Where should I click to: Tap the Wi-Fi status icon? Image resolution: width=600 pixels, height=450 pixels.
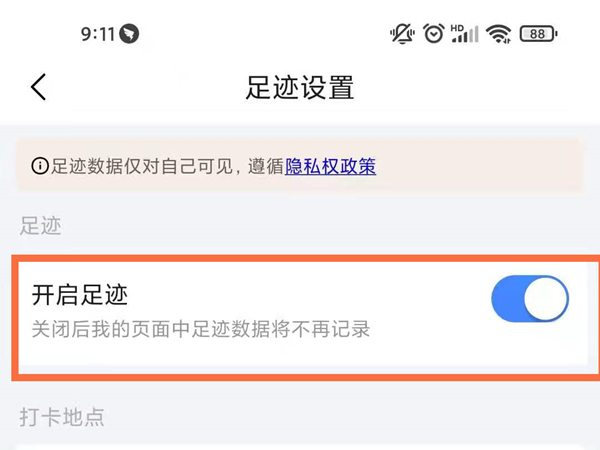[x=498, y=34]
